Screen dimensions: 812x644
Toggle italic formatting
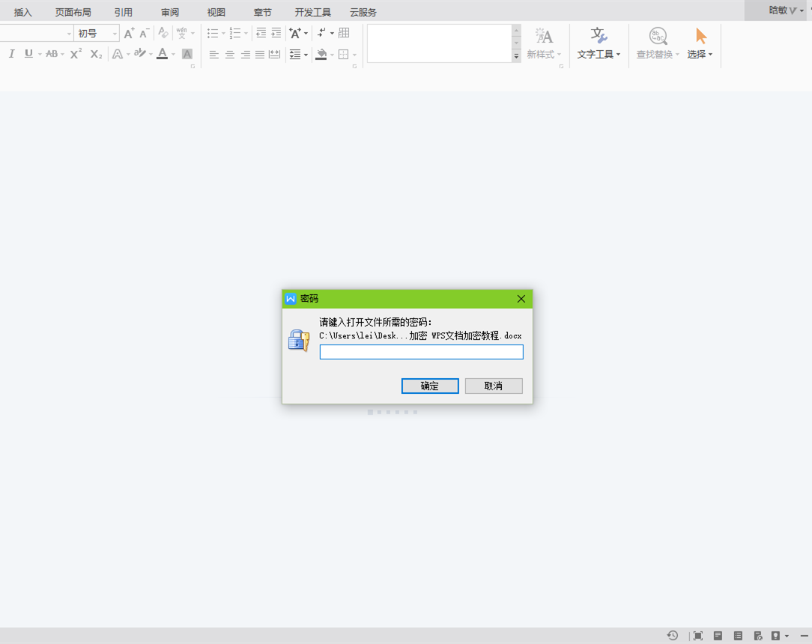(11, 54)
